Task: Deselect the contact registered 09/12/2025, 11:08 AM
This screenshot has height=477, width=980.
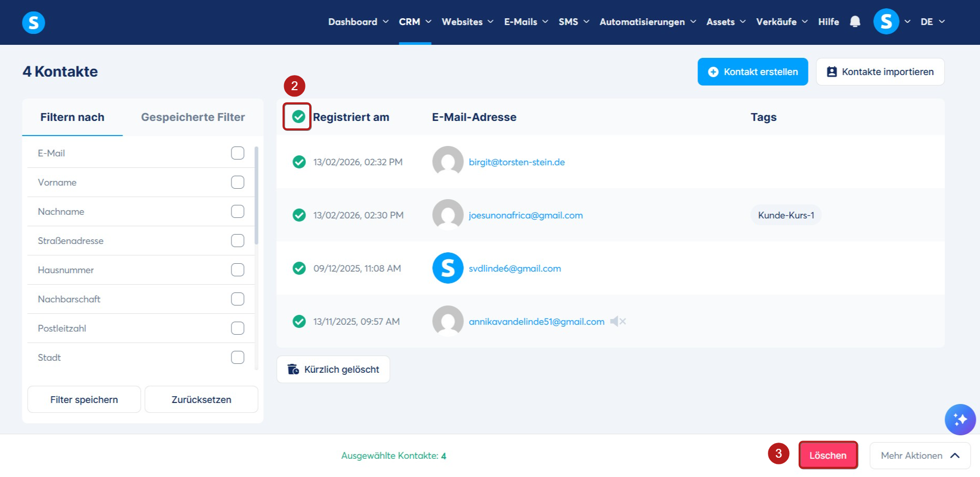Action: (x=299, y=268)
